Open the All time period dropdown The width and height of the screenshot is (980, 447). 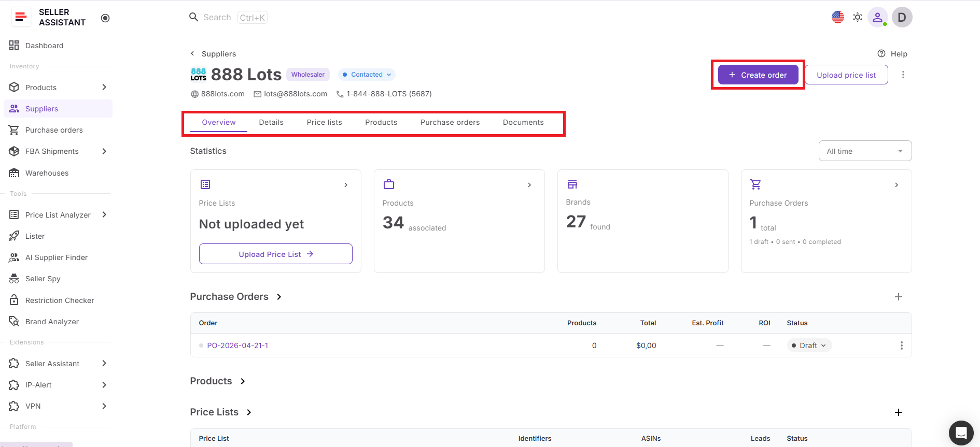pos(865,151)
